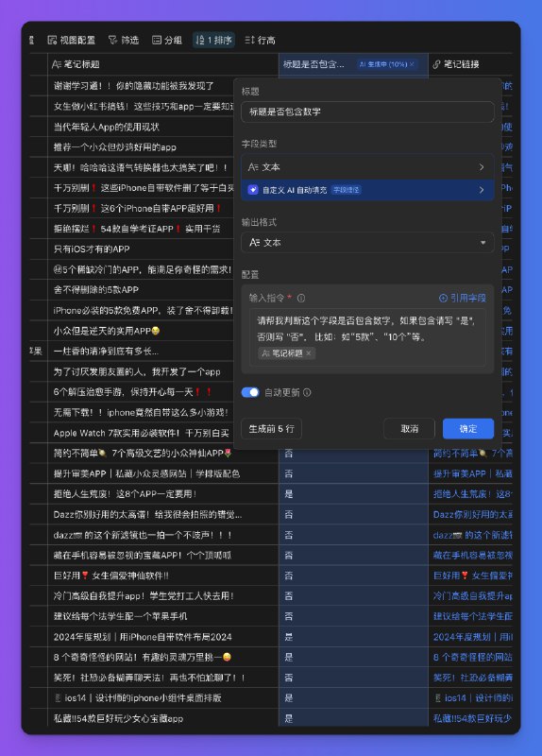Image resolution: width=542 pixels, height=756 pixels.
Task: Click the AI icon in 自定义 AI 自动填充 row
Action: [253, 190]
